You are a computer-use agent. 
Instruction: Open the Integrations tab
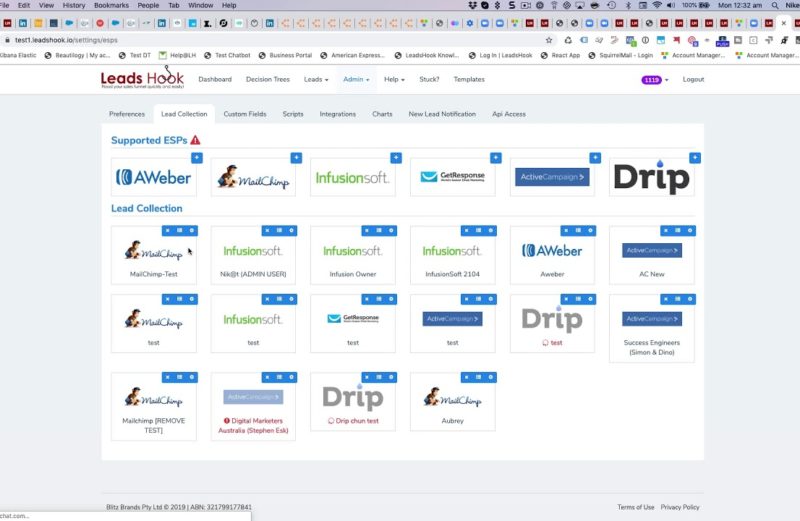point(338,114)
